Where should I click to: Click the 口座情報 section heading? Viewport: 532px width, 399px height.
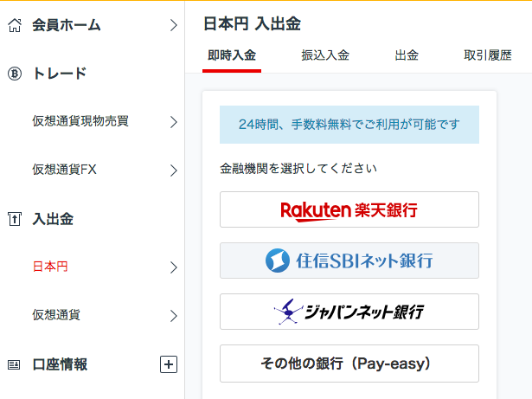pyautogui.click(x=60, y=364)
